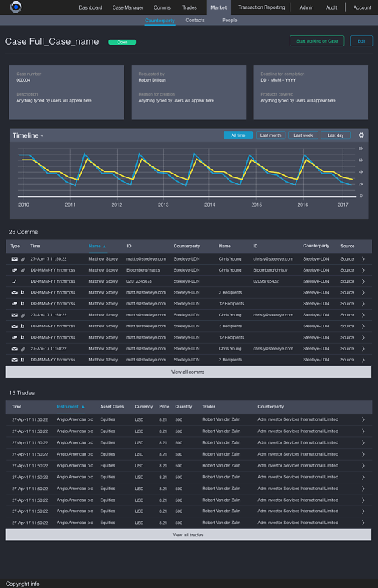Select the Last week range filter

tap(303, 135)
